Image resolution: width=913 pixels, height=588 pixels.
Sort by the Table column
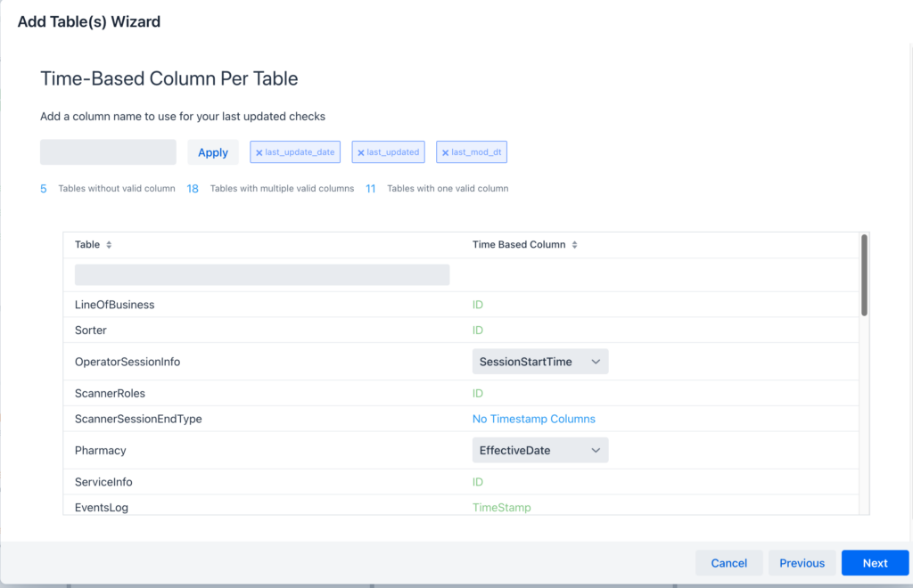point(109,245)
